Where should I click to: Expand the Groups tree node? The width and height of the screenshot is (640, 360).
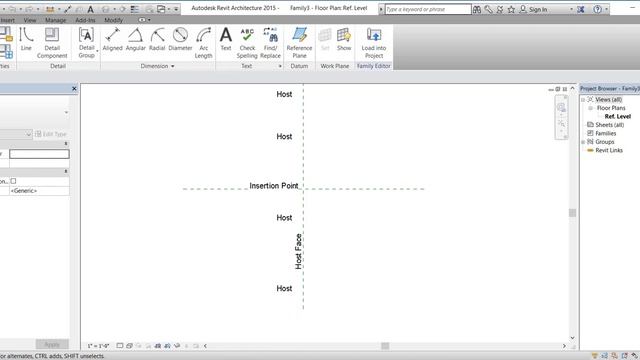click(x=583, y=142)
